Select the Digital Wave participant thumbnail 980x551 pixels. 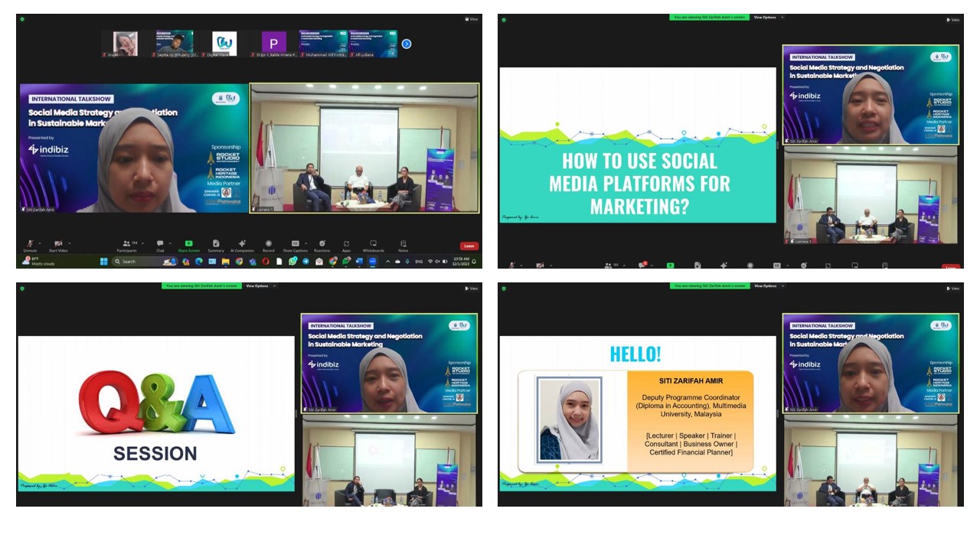224,44
